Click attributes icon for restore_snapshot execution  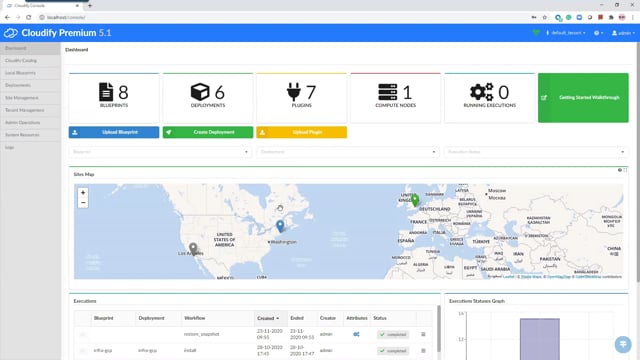(356, 334)
